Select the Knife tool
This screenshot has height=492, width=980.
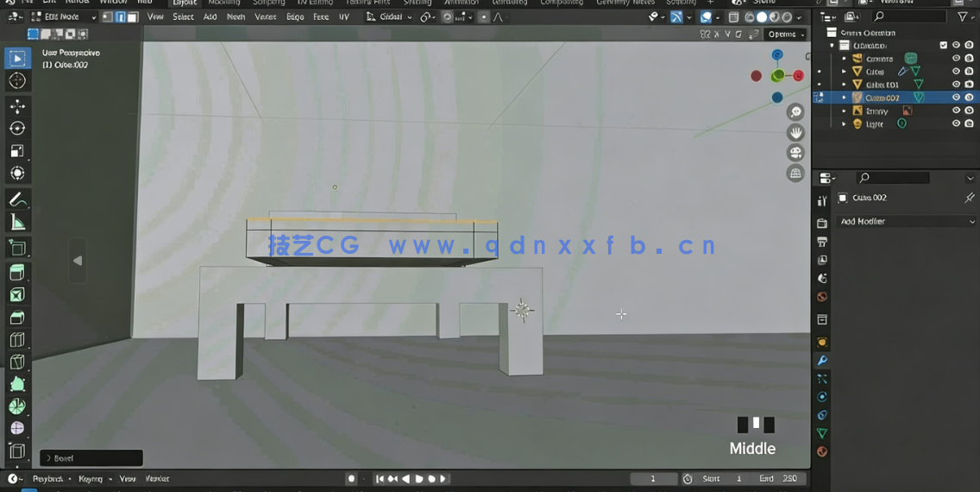click(17, 362)
